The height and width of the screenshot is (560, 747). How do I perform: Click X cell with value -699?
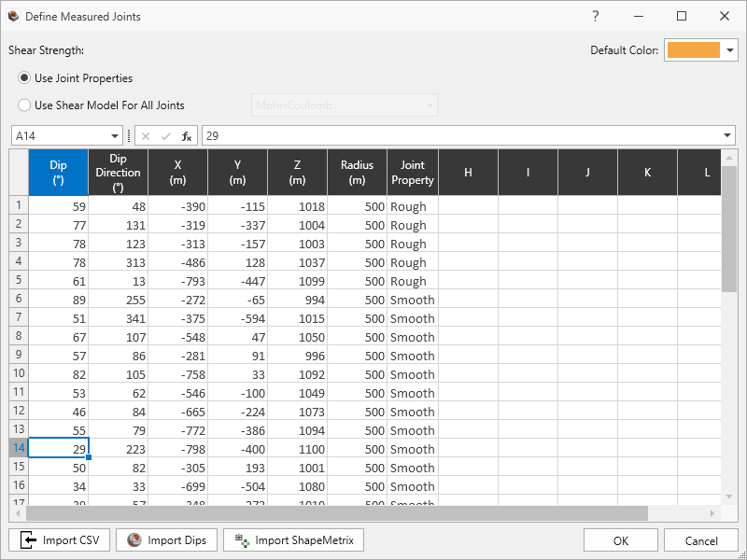(x=178, y=485)
